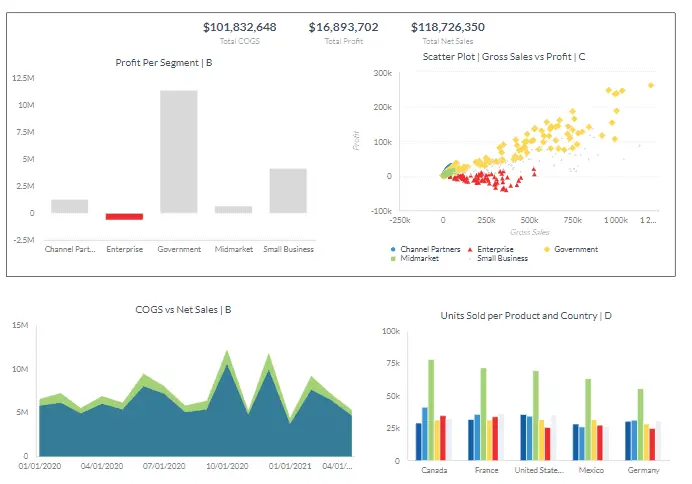
Task: Click the Government axis label under profit chart
Action: (x=179, y=249)
